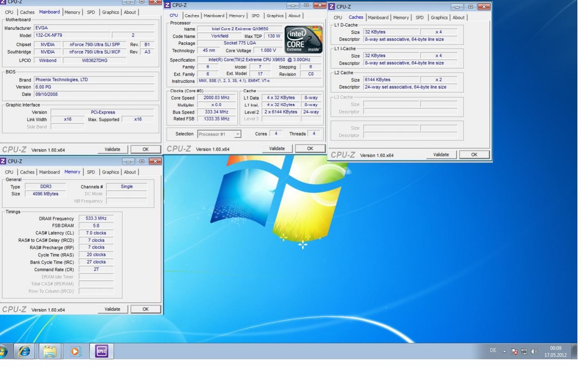Switch to Mainboard tab in CPU window
588x367 pixels.
tap(214, 16)
